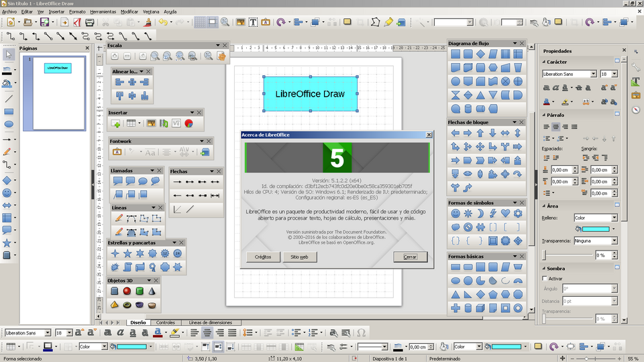The width and height of the screenshot is (644, 362).
Task: Click the text box tool in main toolbar
Action: coord(253,22)
